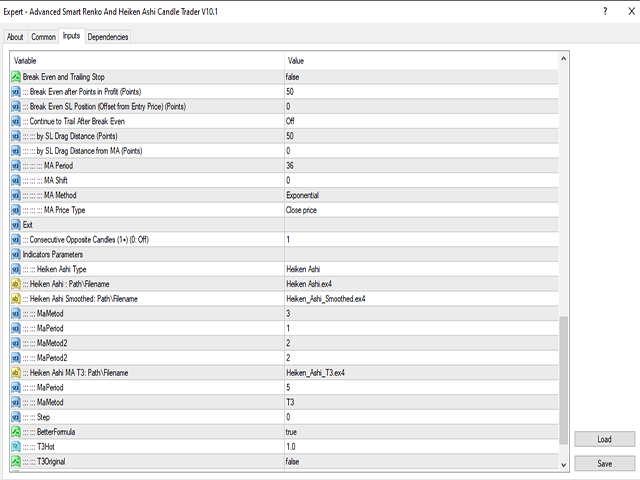Click the green icon beside T3Original
640x480 pixels.
[x=16, y=461]
